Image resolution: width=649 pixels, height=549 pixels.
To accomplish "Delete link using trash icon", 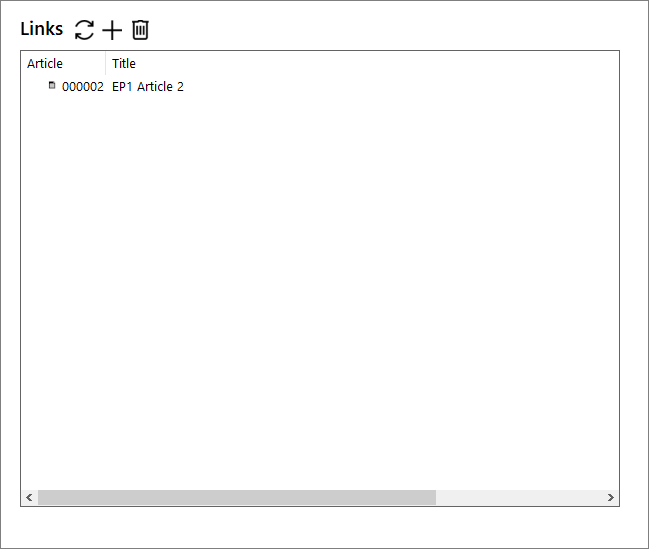I will tap(140, 30).
